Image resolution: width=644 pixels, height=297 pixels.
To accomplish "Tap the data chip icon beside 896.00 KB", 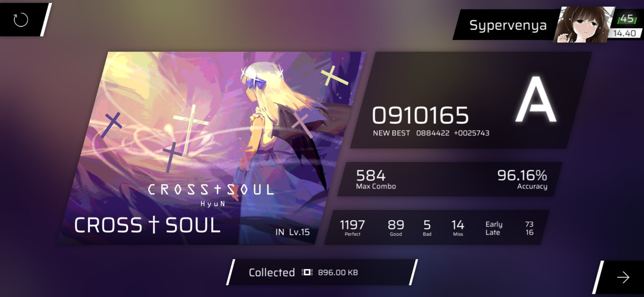I will pyautogui.click(x=307, y=272).
